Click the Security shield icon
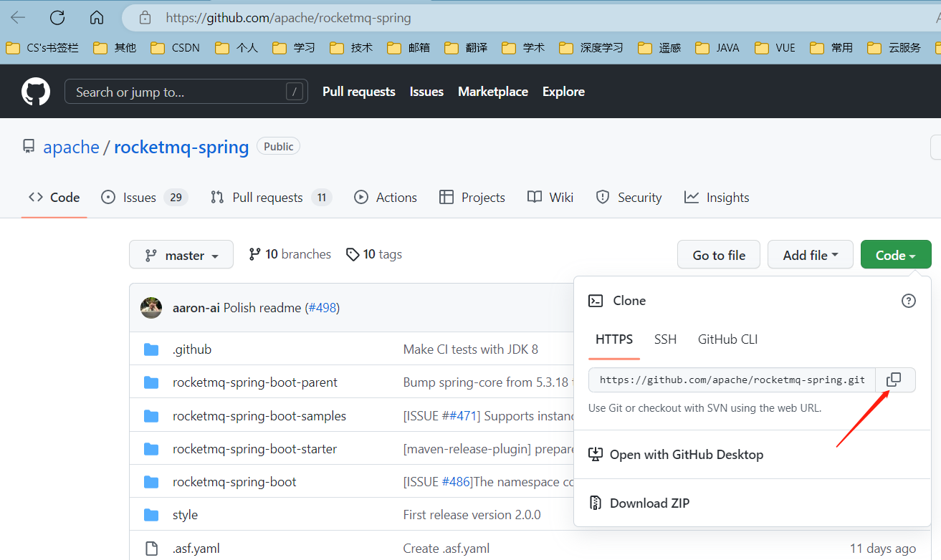Image resolution: width=941 pixels, height=560 pixels. tap(602, 197)
